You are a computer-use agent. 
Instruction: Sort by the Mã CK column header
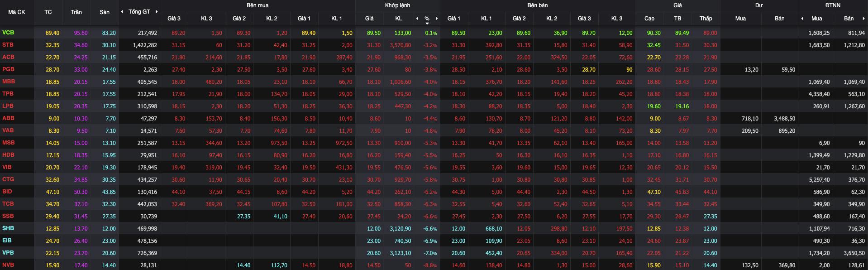17,12
